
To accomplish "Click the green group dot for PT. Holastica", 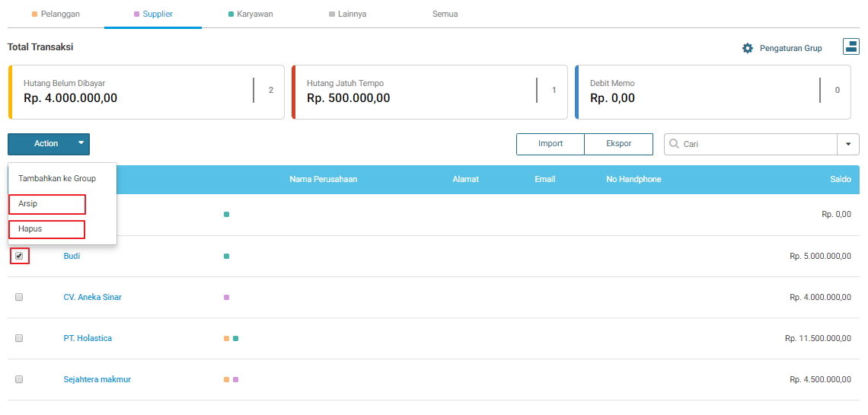I will (x=236, y=338).
